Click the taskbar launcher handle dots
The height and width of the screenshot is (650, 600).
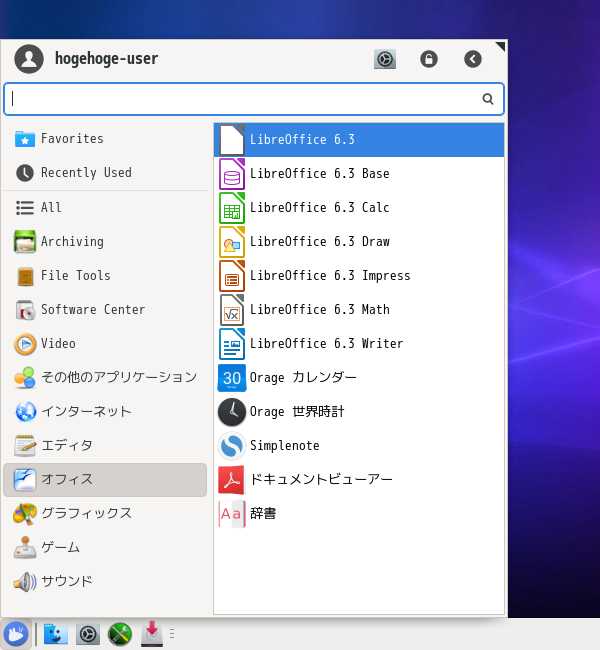pyautogui.click(x=172, y=633)
